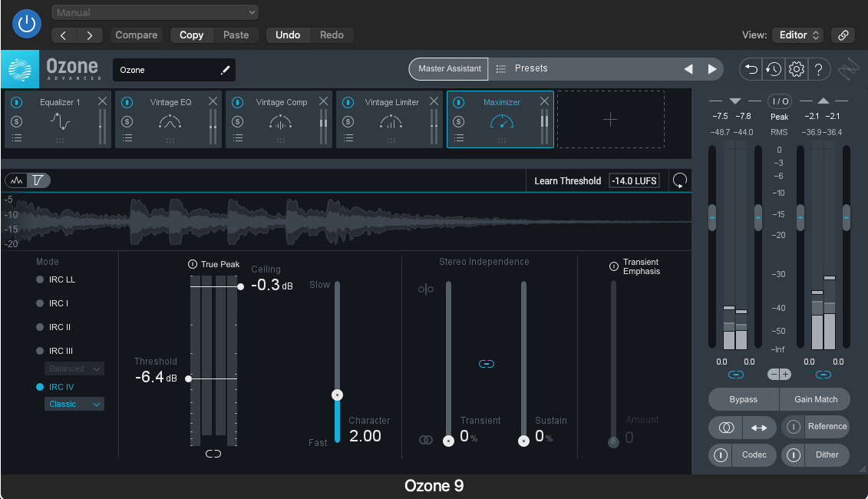Open Ozone settings gear
This screenshot has width=868, height=499.
coord(796,69)
